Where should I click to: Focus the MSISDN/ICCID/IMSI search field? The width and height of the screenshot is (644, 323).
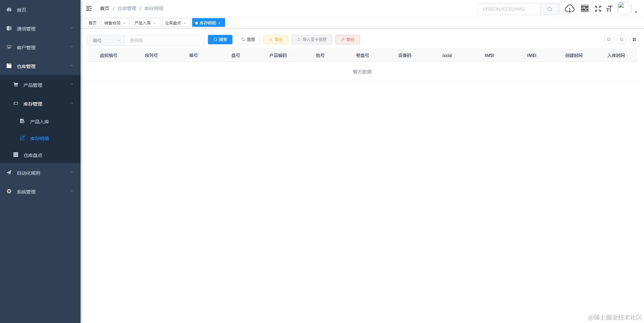coord(509,9)
